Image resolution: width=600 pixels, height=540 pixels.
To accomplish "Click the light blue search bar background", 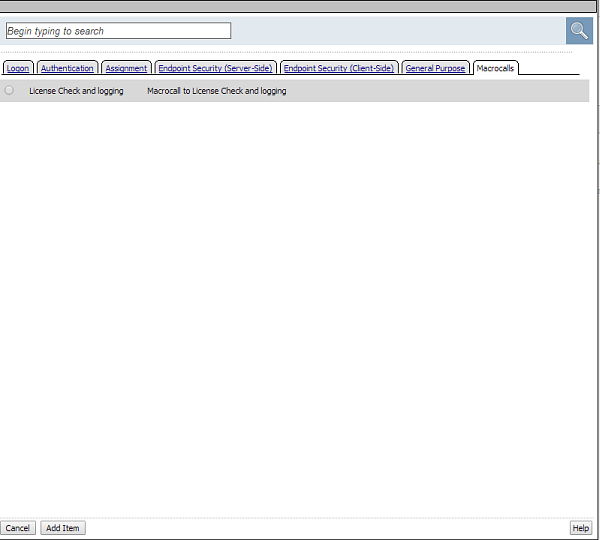I will pyautogui.click(x=400, y=31).
